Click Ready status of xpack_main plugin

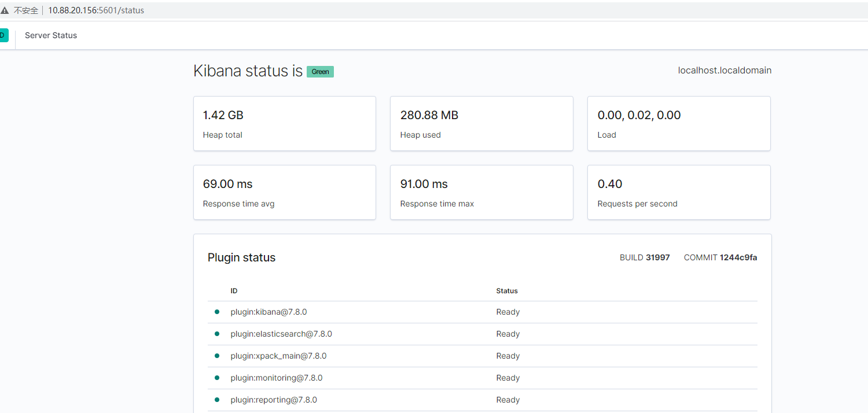coord(508,356)
